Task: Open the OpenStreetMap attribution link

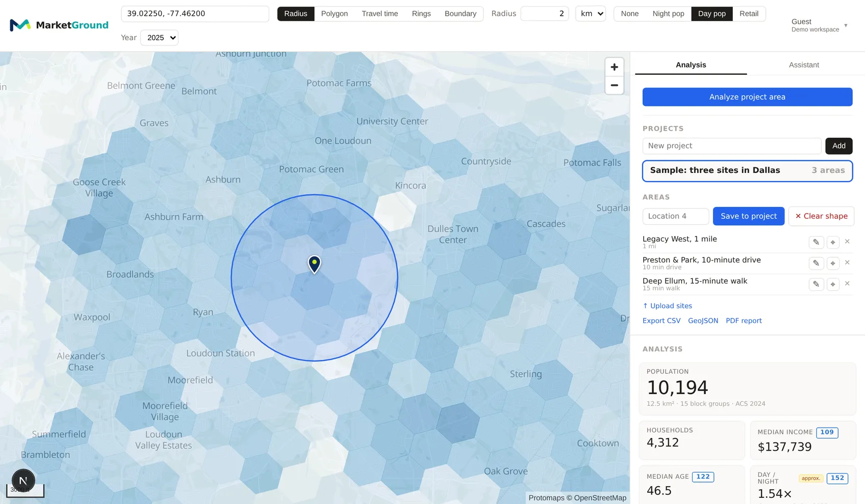Action: [x=600, y=498]
